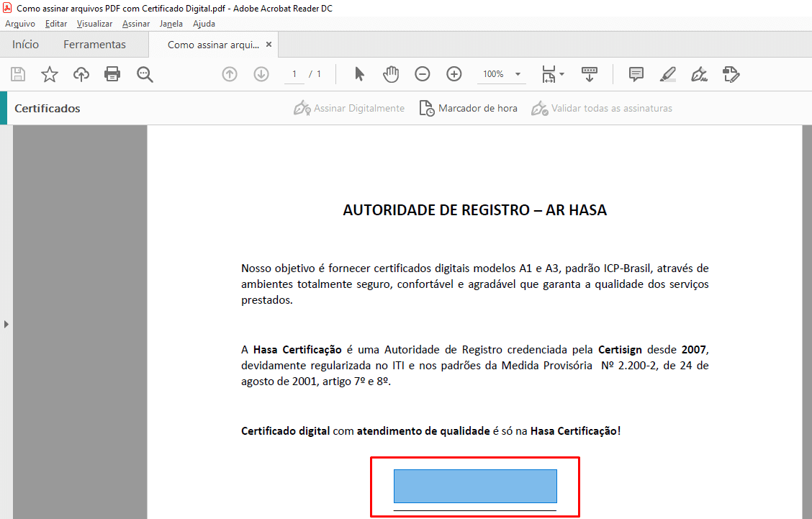Screen dimensions: 812x519
Task: Upload file using the cloud icon
Action: (x=81, y=74)
